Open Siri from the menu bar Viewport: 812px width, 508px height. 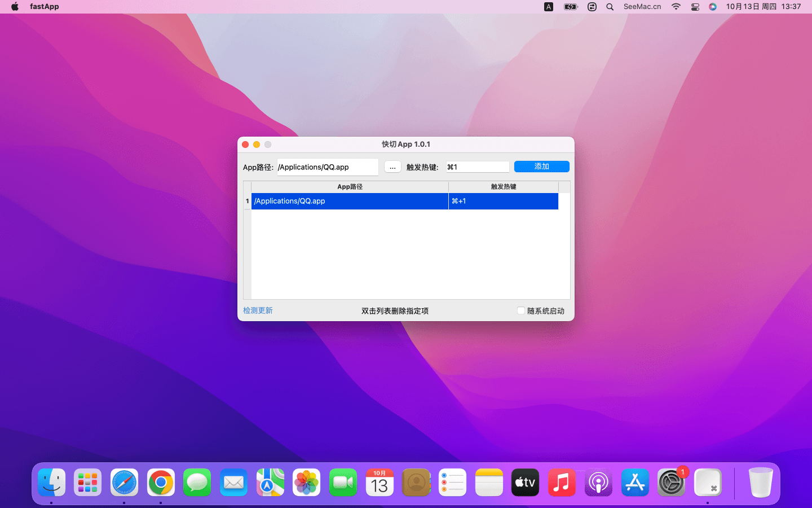[x=713, y=7]
